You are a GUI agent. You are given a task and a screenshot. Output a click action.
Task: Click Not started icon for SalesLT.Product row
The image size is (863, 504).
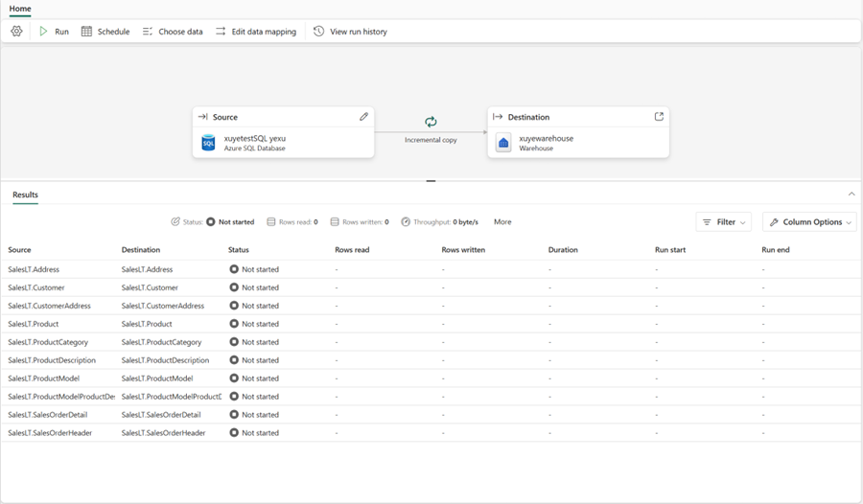point(234,324)
